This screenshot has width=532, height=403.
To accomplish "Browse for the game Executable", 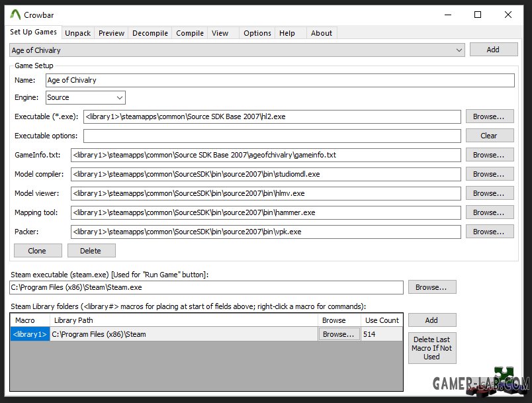I will click(489, 116).
